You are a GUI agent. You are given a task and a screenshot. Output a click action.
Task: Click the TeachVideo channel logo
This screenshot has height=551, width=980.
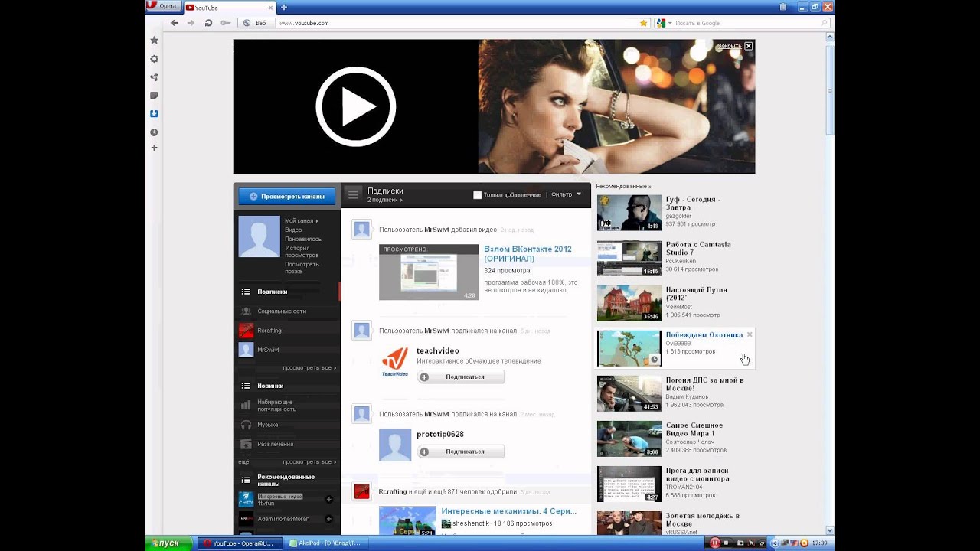coord(395,362)
